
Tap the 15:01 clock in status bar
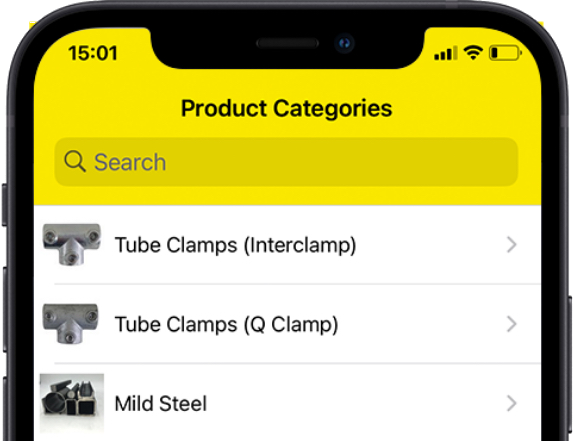tap(93, 53)
